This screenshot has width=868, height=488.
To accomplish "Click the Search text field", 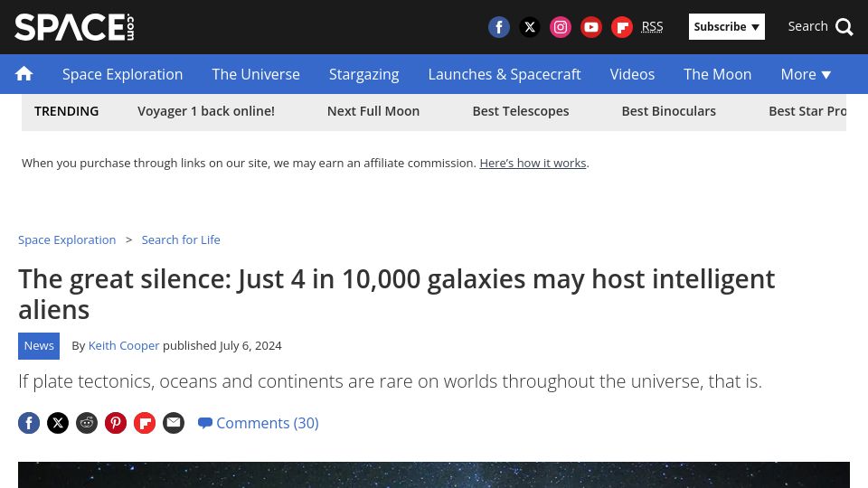I will (807, 26).
